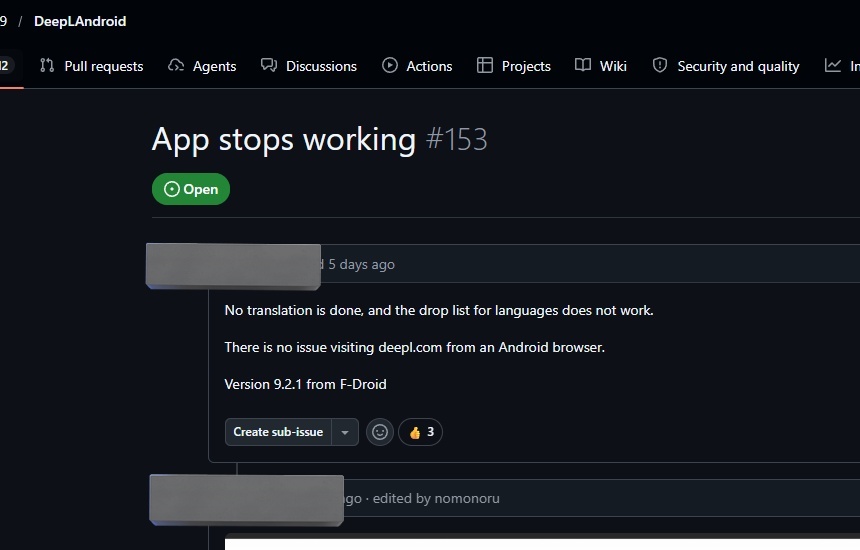Click 'edited by nomonoru' on second comment
The height and width of the screenshot is (550, 860).
pos(436,498)
